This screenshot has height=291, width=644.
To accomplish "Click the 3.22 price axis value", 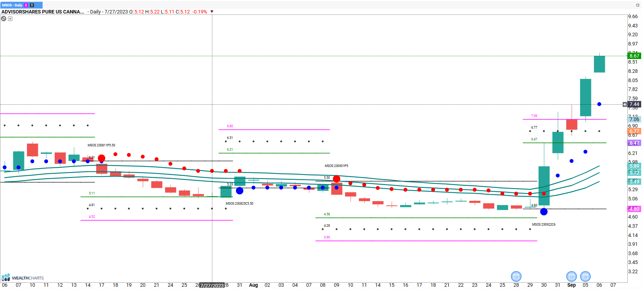I will tap(633, 271).
